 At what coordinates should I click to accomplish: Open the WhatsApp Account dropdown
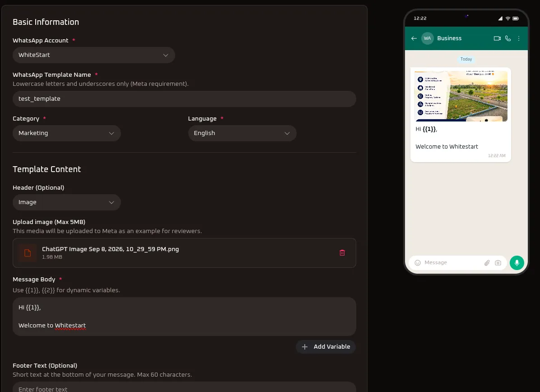(x=93, y=55)
